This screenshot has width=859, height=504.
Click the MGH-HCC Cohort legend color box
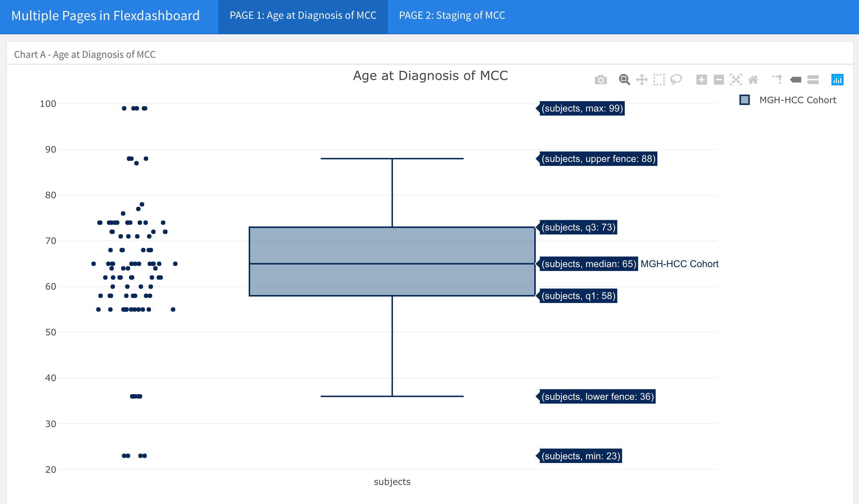pyautogui.click(x=744, y=100)
